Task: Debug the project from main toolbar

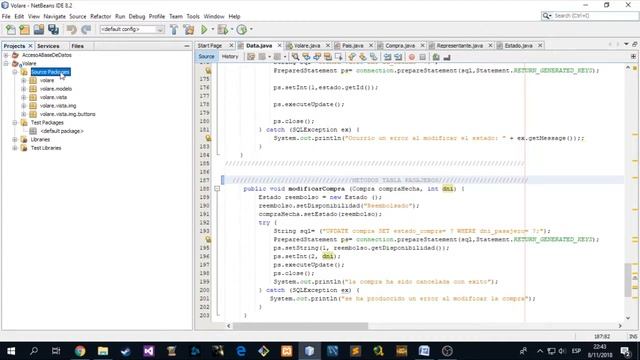Action: point(223,29)
